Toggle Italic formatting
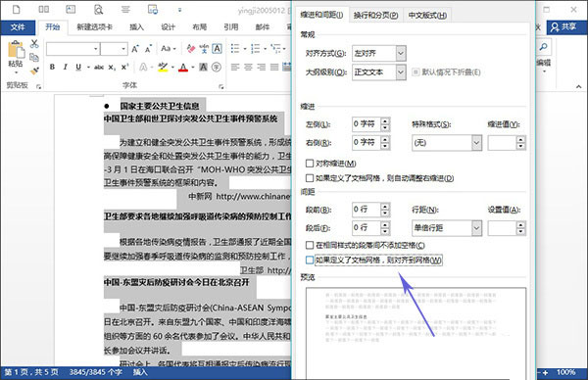 pos(66,67)
